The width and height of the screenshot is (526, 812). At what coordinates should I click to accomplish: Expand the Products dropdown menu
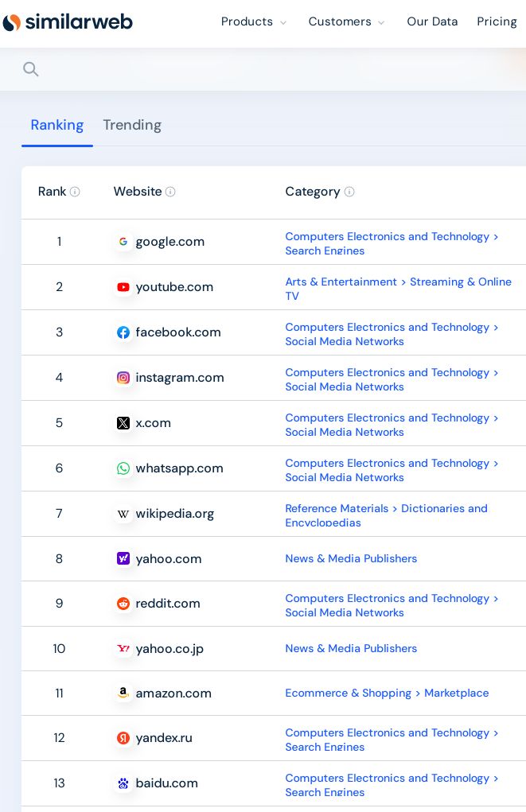coord(253,21)
